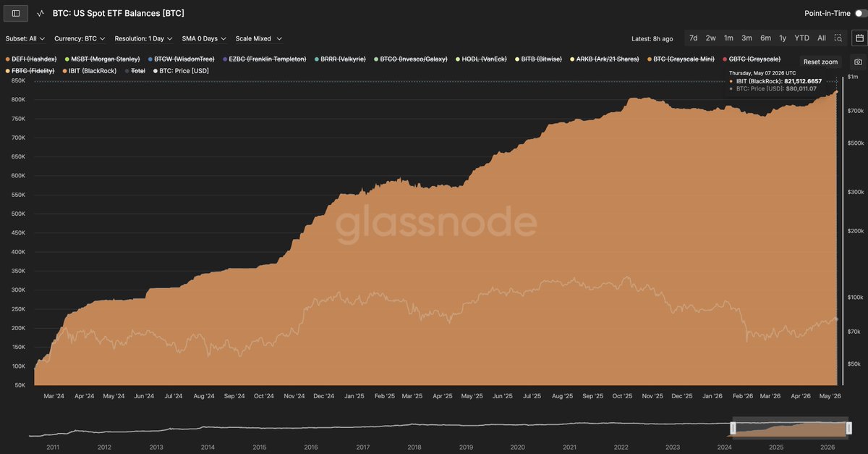Toggle DEFI (Hashdex) series visibility
Image resolution: width=868 pixels, height=454 pixels.
click(31, 59)
